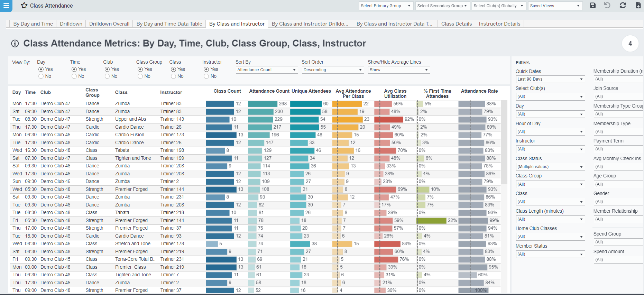Enable Yes for the Day view option
644x295 pixels.
40,69
